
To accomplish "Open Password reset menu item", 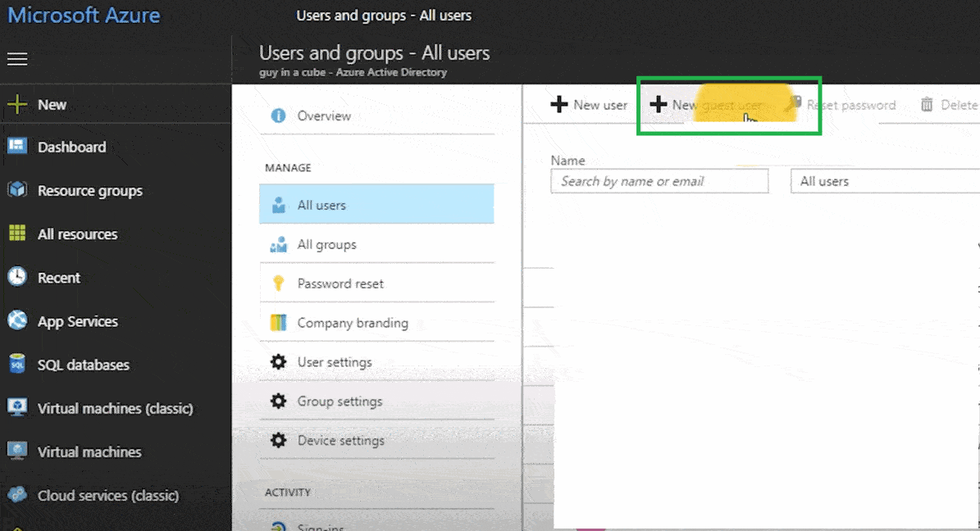I will [x=377, y=284].
